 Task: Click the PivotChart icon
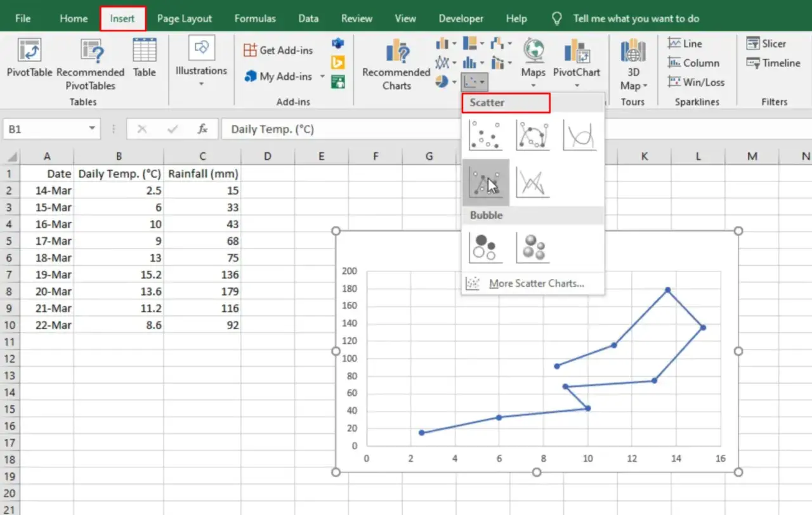tap(577, 50)
